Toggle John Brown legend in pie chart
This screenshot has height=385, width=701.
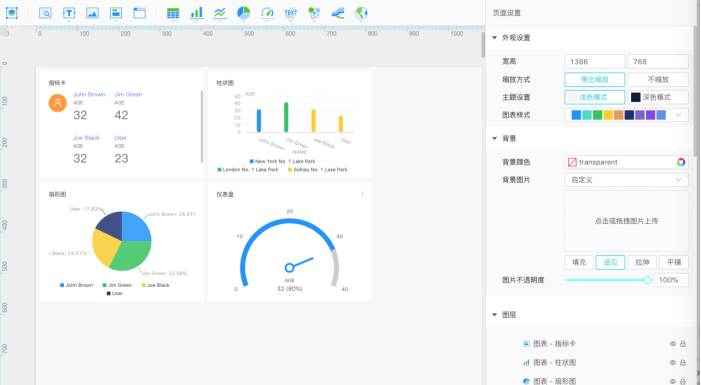pos(76,285)
